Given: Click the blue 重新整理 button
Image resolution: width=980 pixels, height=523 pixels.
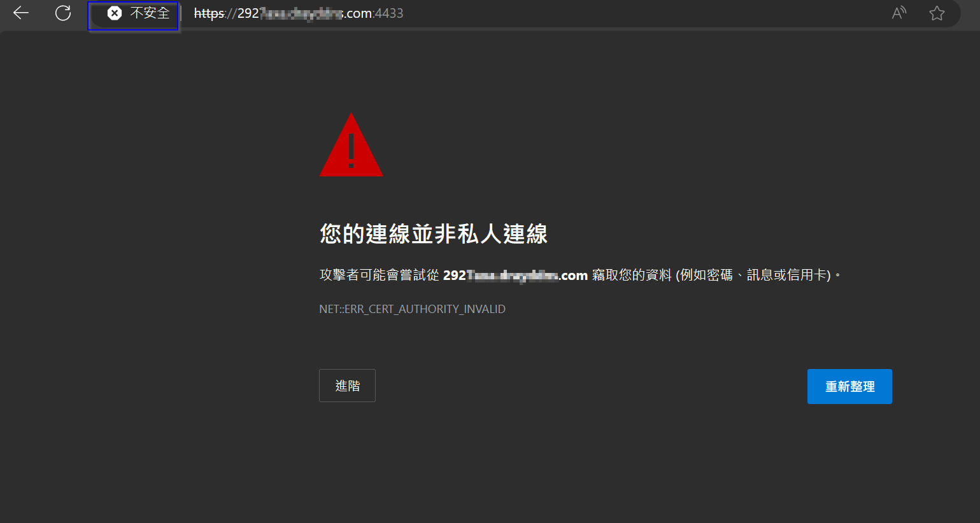Looking at the screenshot, I should [849, 386].
